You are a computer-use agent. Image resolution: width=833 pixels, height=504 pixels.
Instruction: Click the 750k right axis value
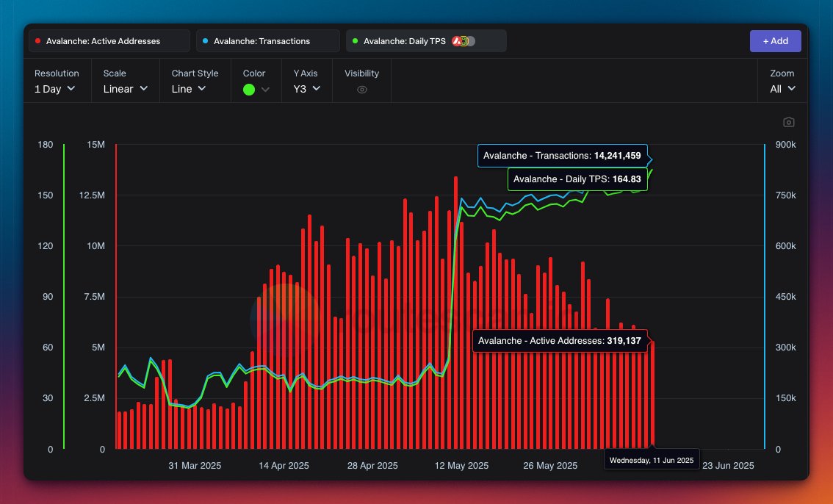click(x=786, y=195)
